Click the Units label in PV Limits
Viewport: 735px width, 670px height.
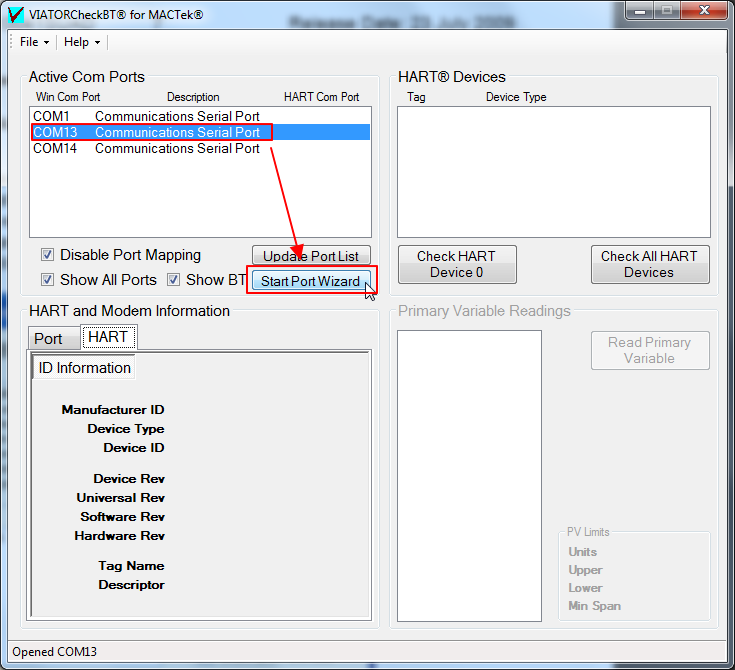coord(583,552)
